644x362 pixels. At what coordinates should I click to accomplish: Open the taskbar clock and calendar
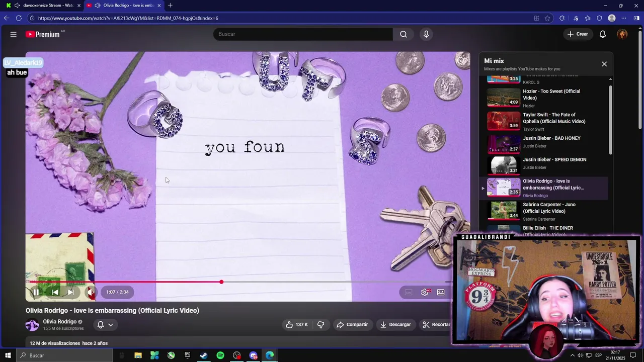coord(615,355)
